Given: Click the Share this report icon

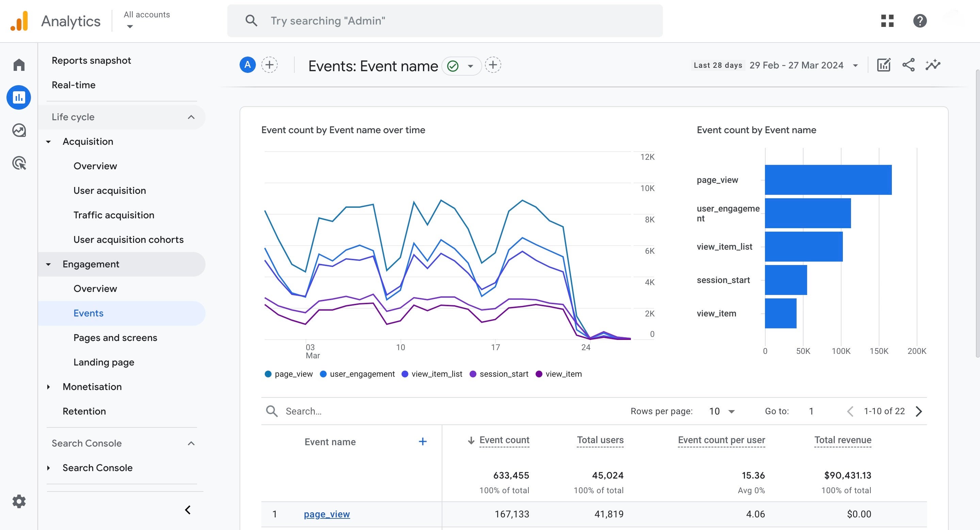Looking at the screenshot, I should [909, 65].
